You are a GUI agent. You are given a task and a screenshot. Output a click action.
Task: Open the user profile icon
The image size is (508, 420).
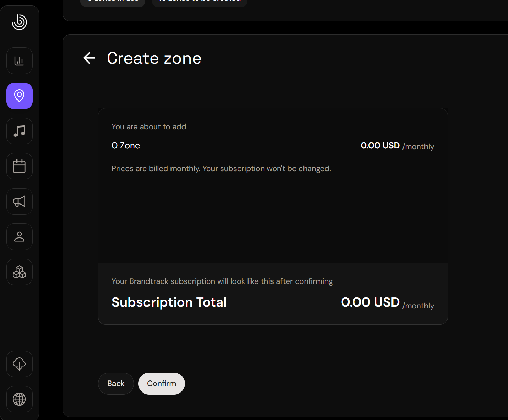point(19,237)
